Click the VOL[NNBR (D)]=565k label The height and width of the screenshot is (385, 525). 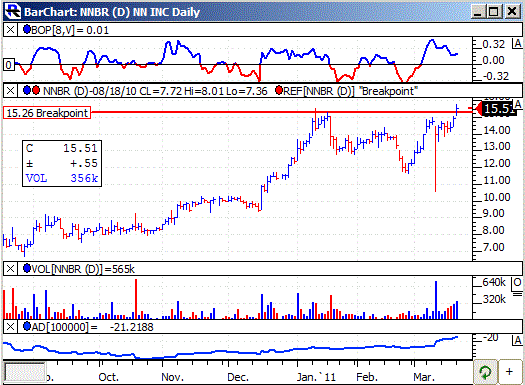tap(83, 269)
